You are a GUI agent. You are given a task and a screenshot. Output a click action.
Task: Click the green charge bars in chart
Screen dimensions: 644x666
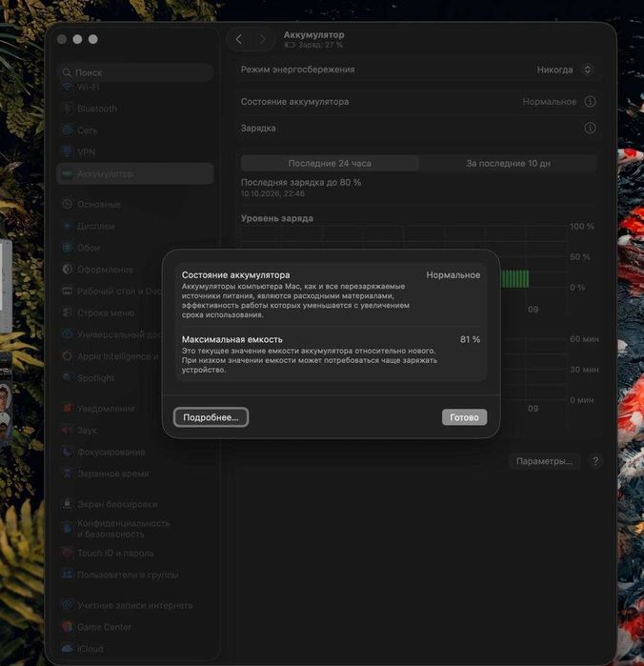(515, 278)
